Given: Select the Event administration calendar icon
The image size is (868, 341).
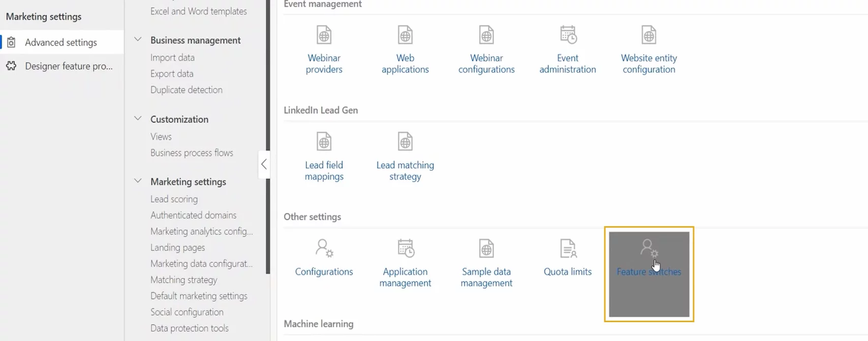Looking at the screenshot, I should [568, 35].
